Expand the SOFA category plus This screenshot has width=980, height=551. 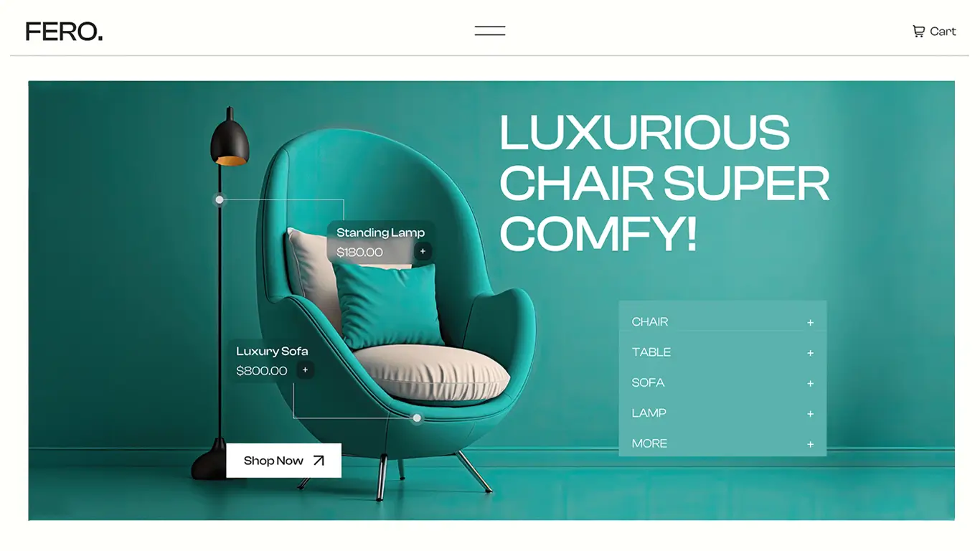(x=810, y=384)
